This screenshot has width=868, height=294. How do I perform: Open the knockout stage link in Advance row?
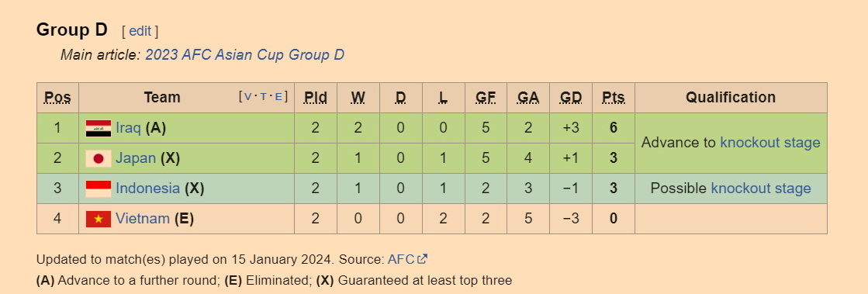[770, 143]
